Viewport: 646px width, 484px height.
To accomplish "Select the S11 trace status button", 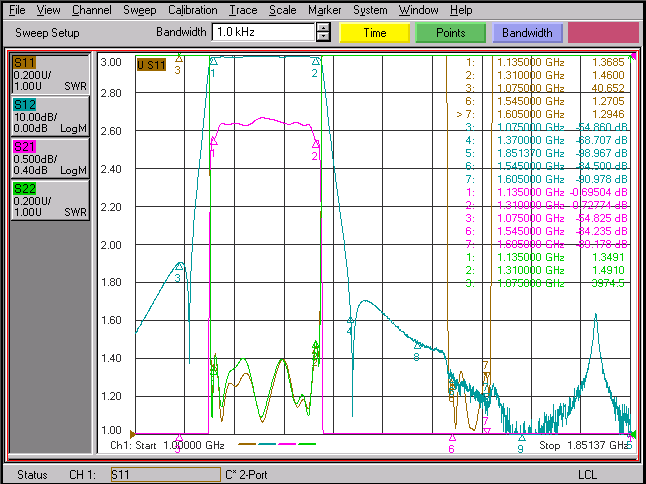I will click(x=50, y=74).
